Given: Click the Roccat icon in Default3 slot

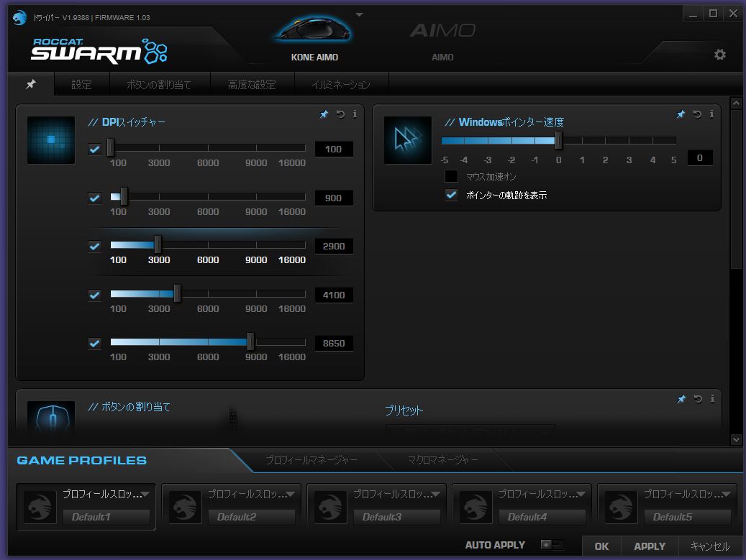Looking at the screenshot, I should tap(330, 507).
